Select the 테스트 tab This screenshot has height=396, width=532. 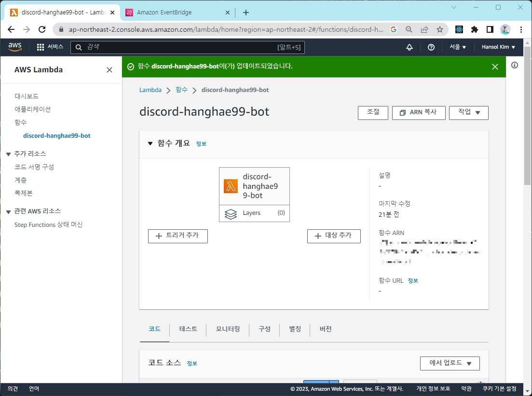coord(188,329)
